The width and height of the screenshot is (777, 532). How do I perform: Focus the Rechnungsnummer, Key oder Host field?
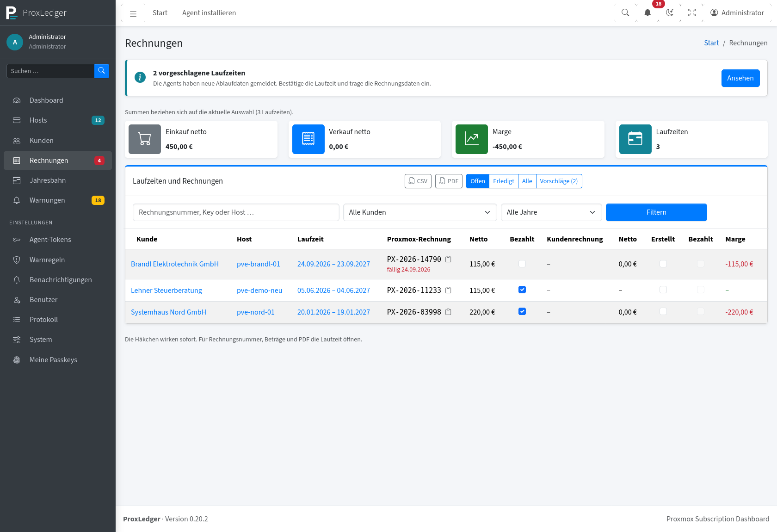[x=236, y=212]
